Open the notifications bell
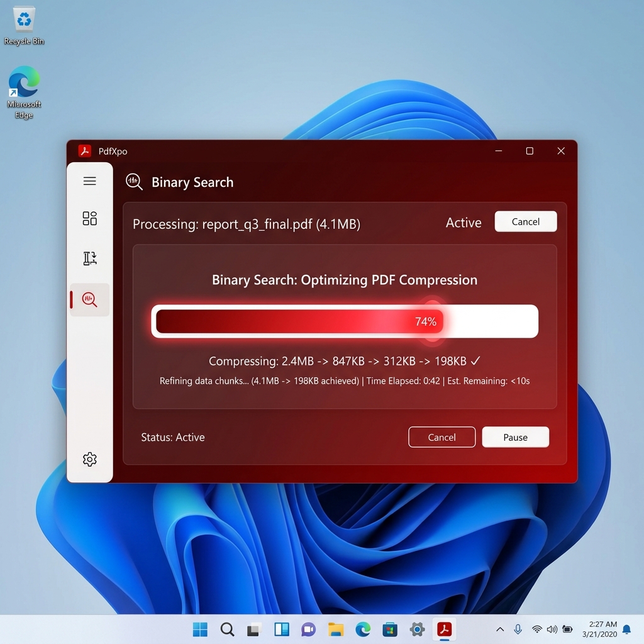The image size is (644, 644). (626, 629)
